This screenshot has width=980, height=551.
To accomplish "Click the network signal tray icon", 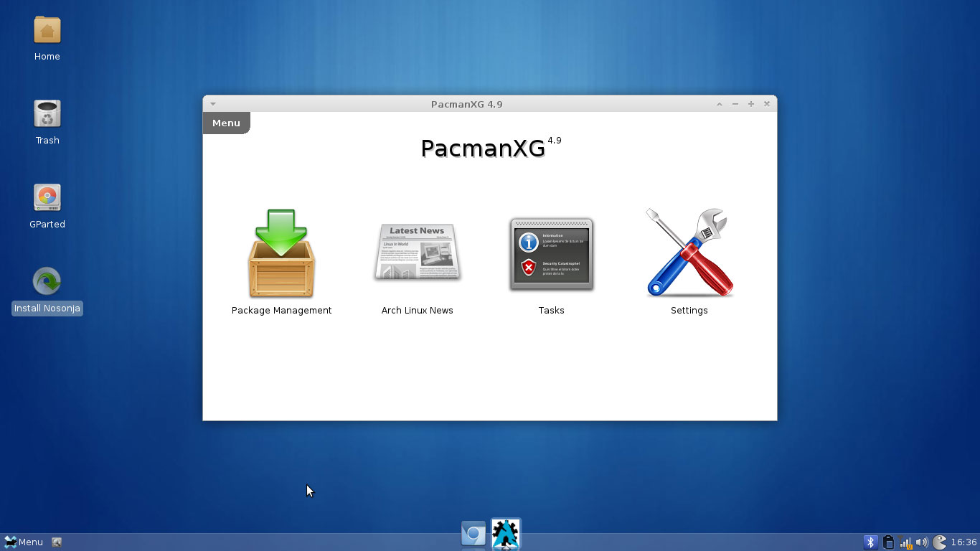I will [905, 542].
